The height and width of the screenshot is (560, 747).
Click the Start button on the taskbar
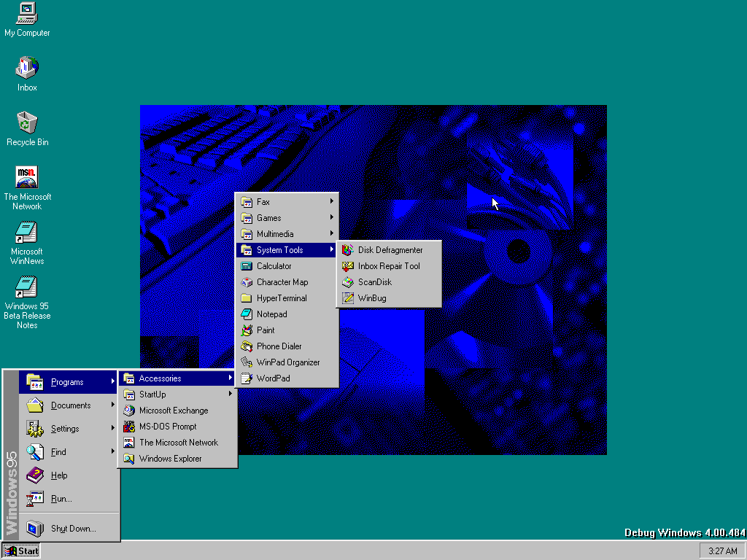[21, 551]
